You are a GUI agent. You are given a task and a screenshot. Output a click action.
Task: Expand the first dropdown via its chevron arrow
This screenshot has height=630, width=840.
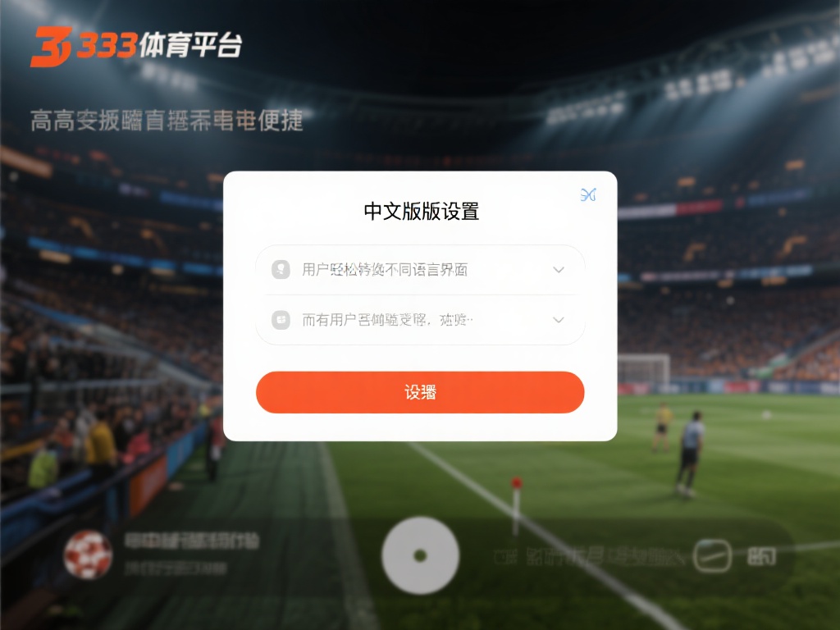pos(558,269)
